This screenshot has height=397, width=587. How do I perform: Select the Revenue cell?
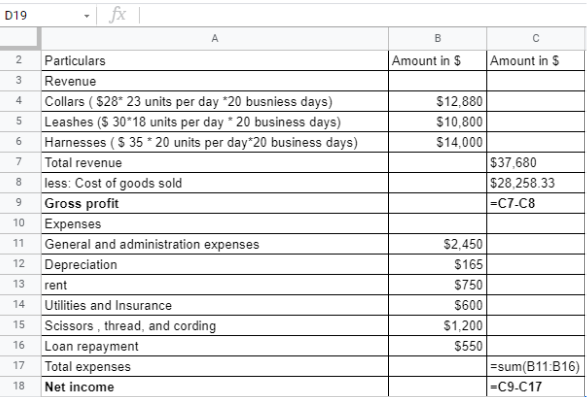click(x=215, y=81)
